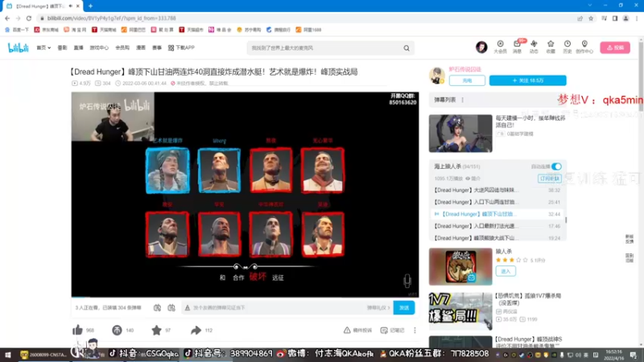Open the bilibili logo home link
This screenshot has height=362, width=644.
tap(18, 47)
